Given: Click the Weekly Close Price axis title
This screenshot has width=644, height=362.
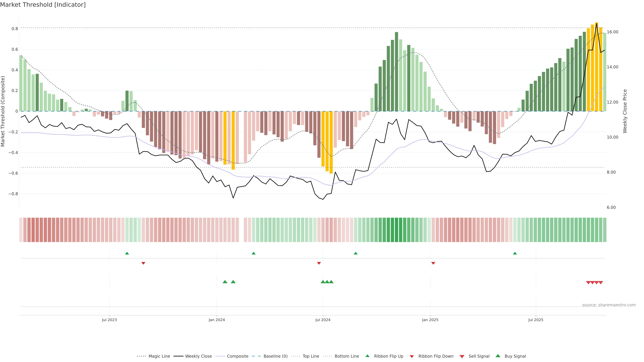Looking at the screenshot, I should (x=625, y=111).
